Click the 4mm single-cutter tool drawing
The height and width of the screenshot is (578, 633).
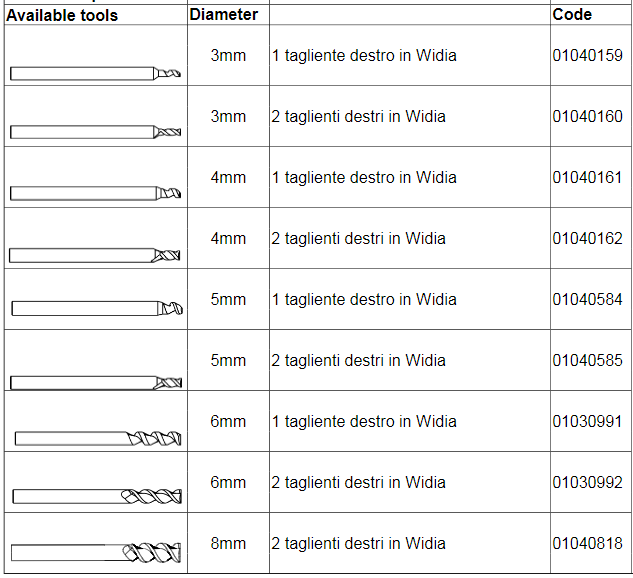coord(95,193)
